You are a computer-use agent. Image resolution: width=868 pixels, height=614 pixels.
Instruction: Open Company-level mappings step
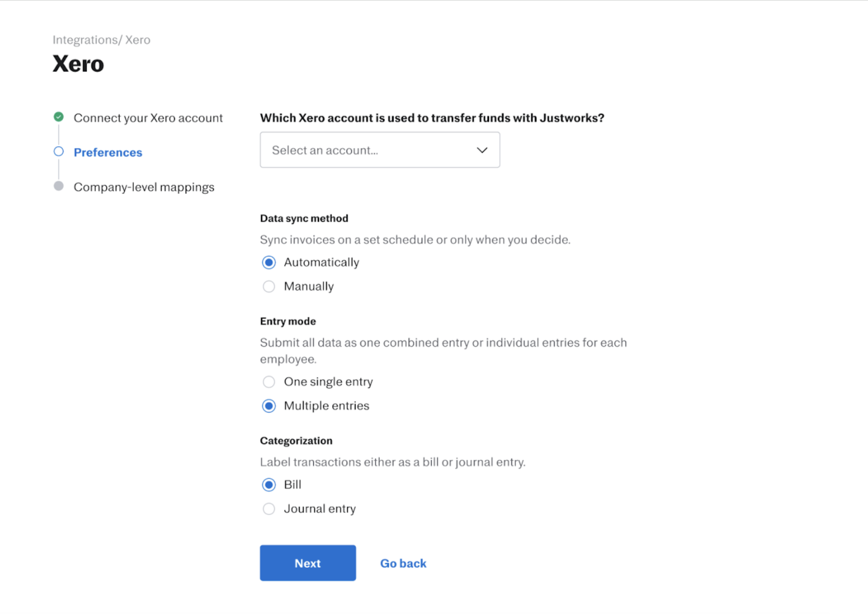coord(144,187)
